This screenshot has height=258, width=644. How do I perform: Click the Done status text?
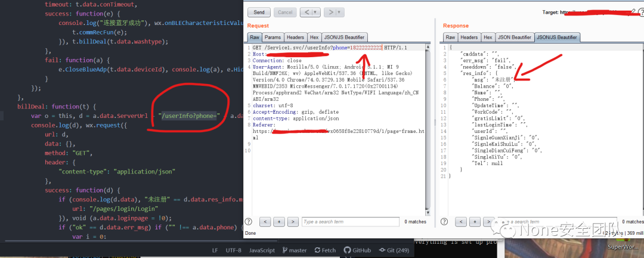[250, 233]
